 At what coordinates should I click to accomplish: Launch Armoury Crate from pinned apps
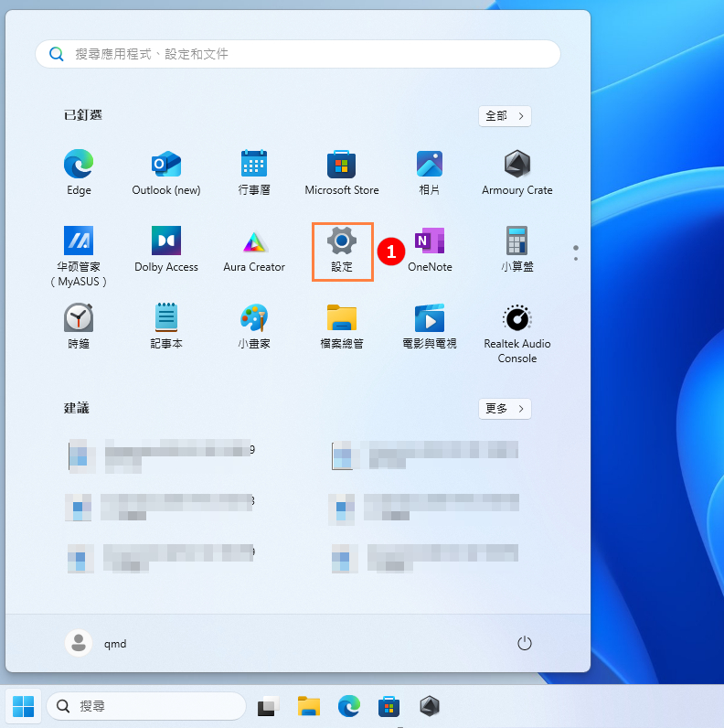(517, 172)
